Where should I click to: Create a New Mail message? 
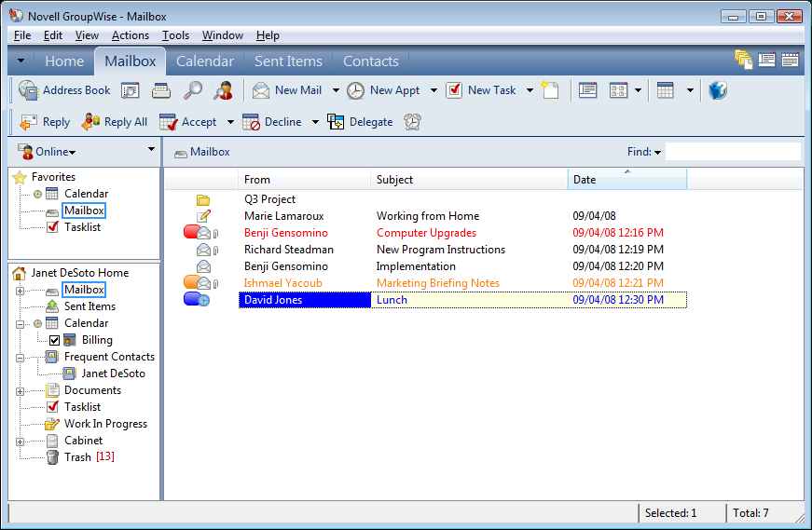click(x=287, y=90)
